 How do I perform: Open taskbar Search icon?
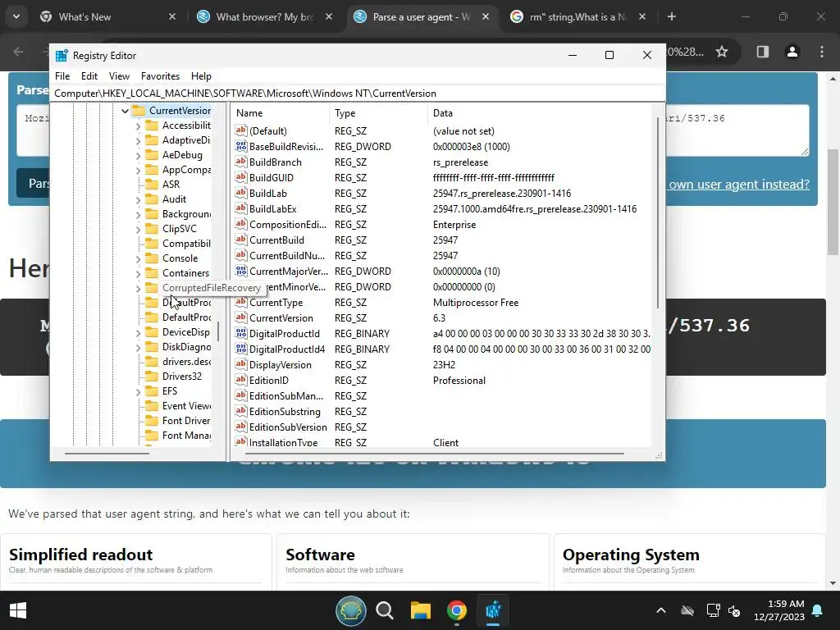tap(384, 610)
